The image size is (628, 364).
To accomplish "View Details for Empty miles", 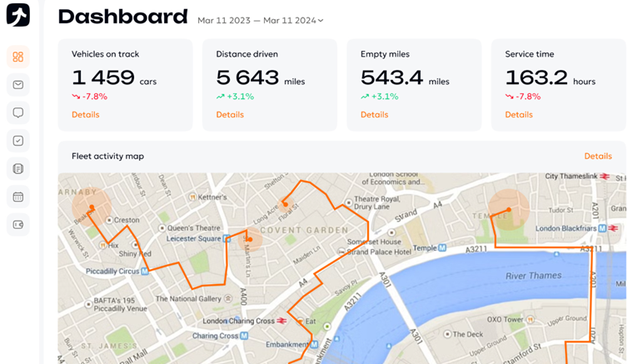I will [x=374, y=115].
